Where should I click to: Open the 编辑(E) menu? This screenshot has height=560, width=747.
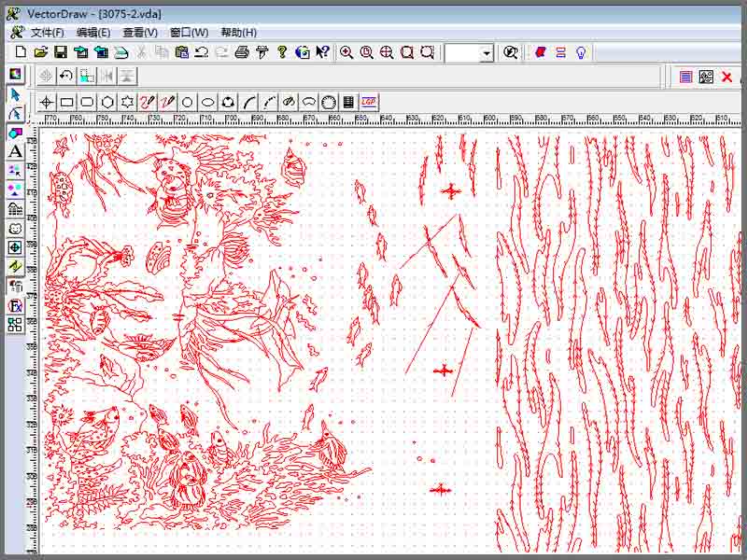coord(93,33)
